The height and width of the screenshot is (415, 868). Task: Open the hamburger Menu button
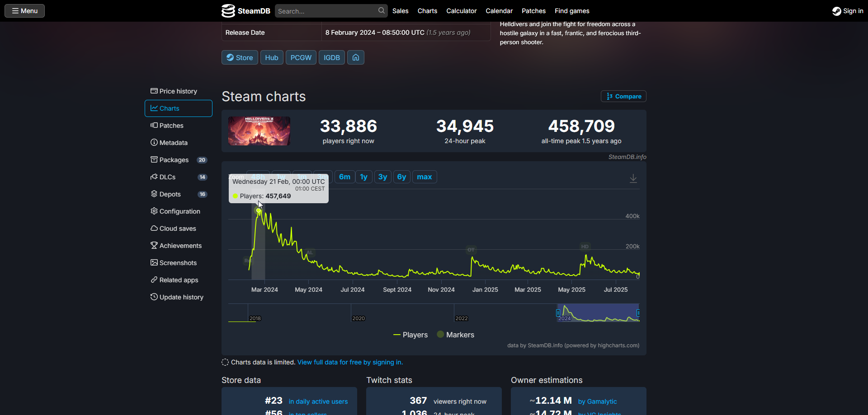pos(24,11)
